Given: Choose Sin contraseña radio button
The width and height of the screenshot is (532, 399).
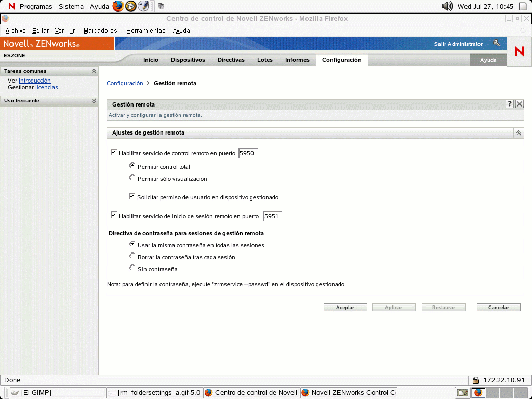Looking at the screenshot, I should pos(132,268).
